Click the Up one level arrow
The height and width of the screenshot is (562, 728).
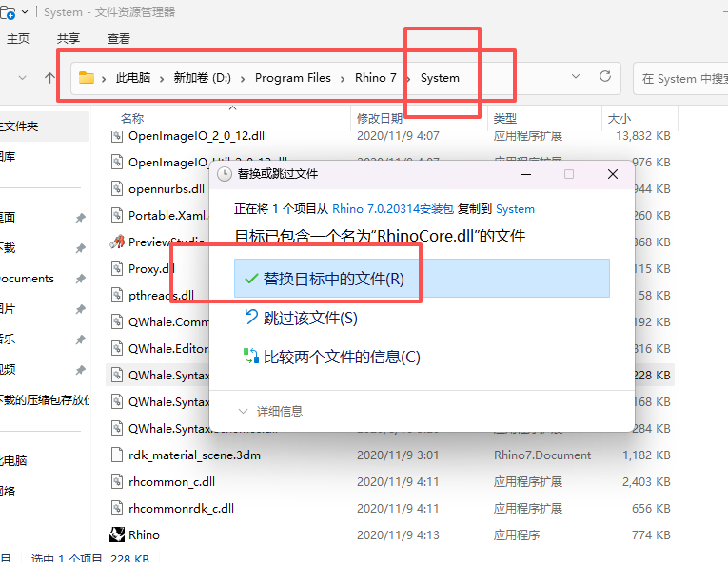click(49, 78)
